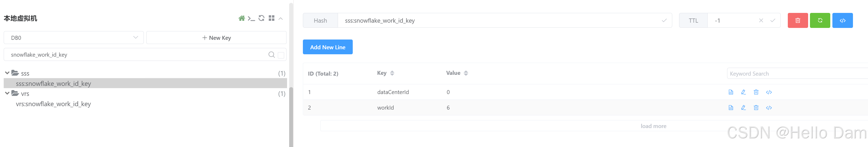
Task: Click the dataCenterId key cell
Action: click(393, 92)
